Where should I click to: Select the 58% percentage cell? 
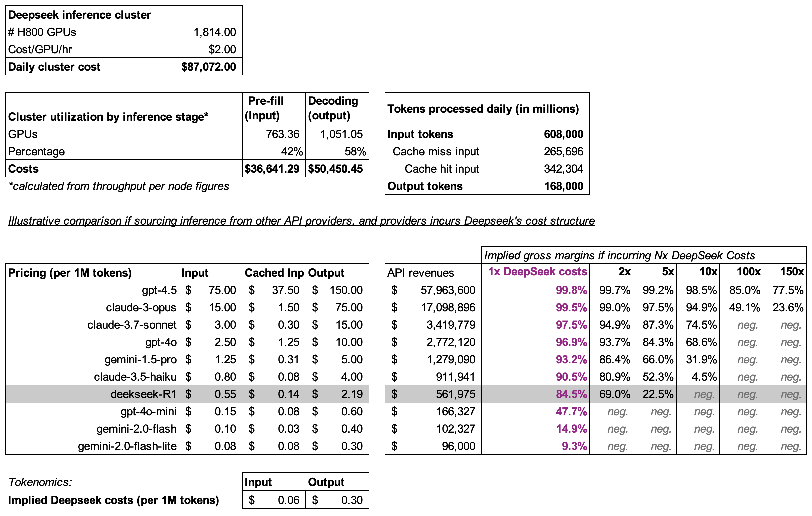tap(355, 151)
